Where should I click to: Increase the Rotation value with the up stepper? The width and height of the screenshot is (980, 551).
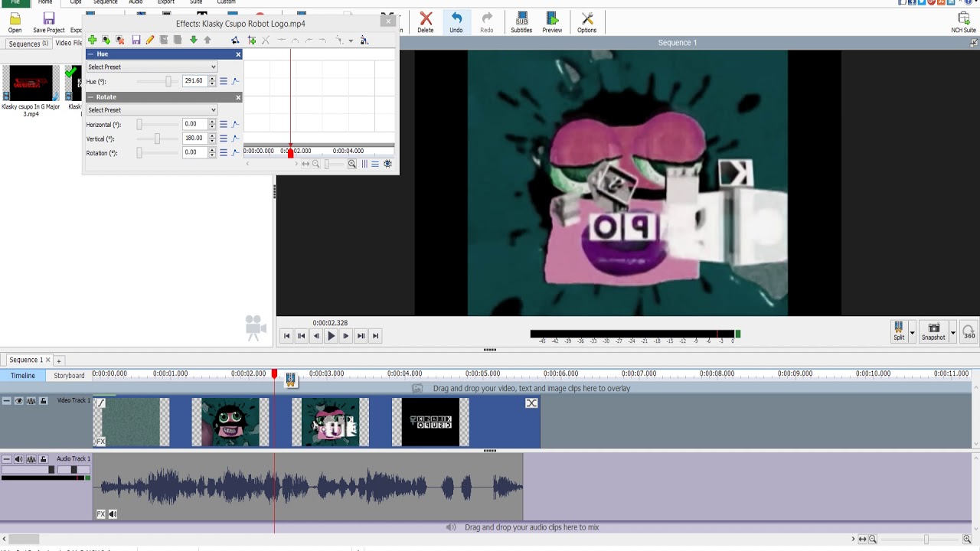point(212,150)
